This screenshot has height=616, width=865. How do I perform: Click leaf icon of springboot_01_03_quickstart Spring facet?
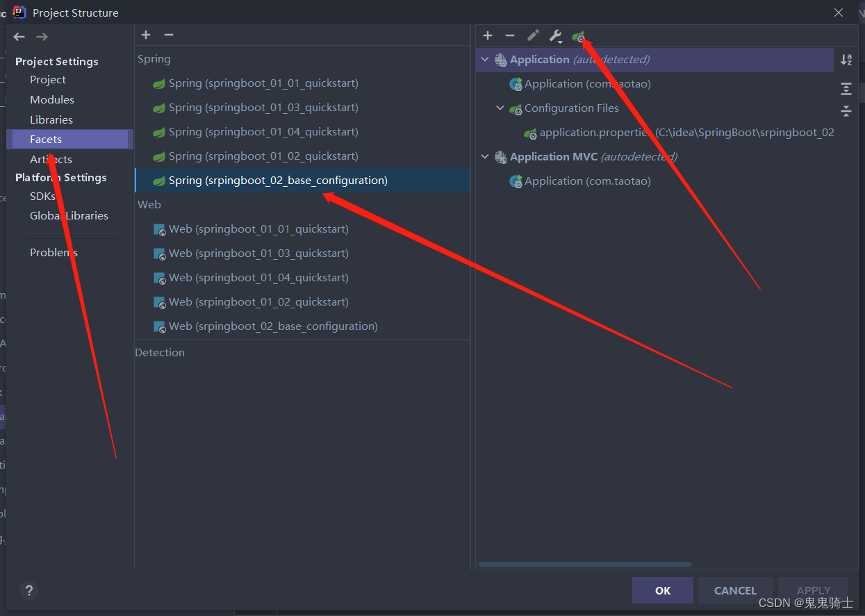(x=159, y=108)
